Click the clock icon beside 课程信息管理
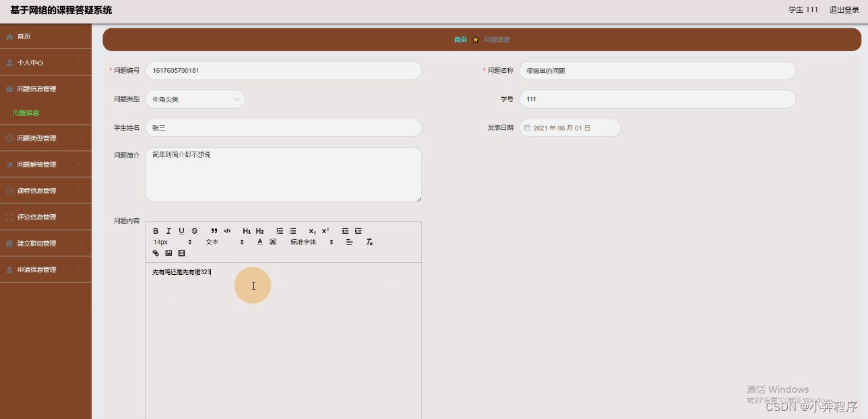 click(x=9, y=191)
